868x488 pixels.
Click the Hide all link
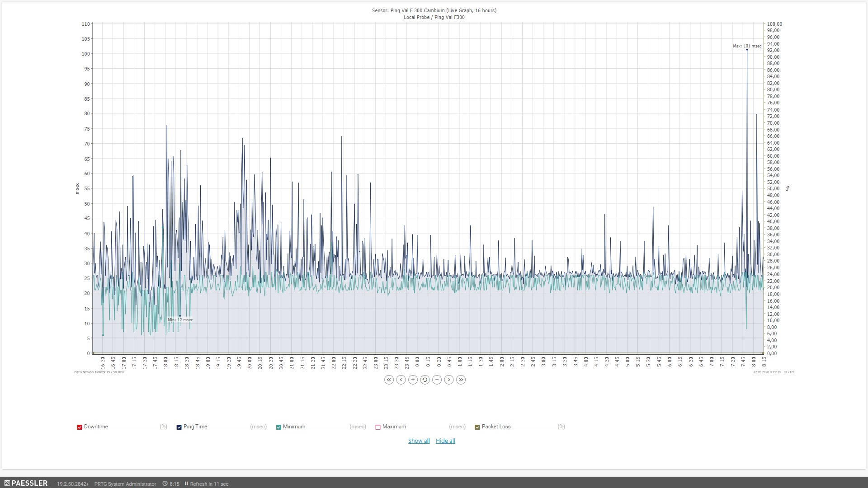[445, 441]
